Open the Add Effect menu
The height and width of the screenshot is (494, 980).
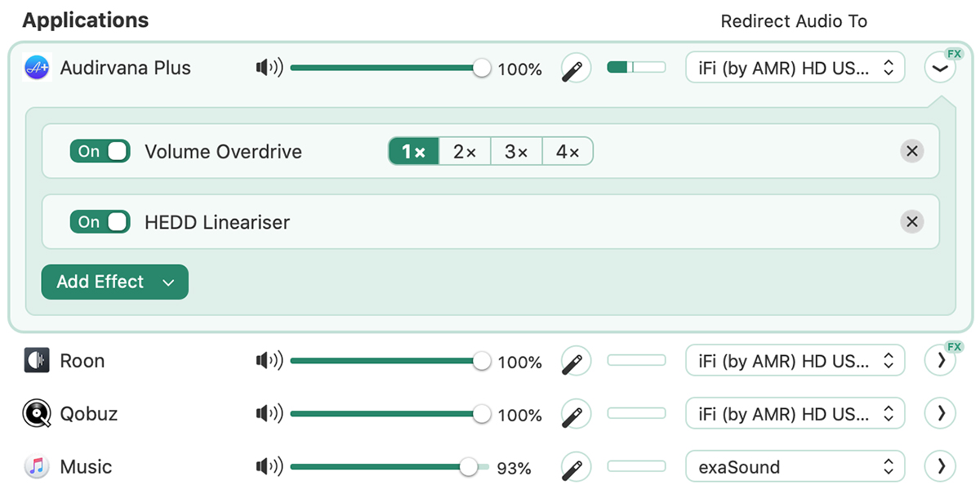click(x=115, y=282)
